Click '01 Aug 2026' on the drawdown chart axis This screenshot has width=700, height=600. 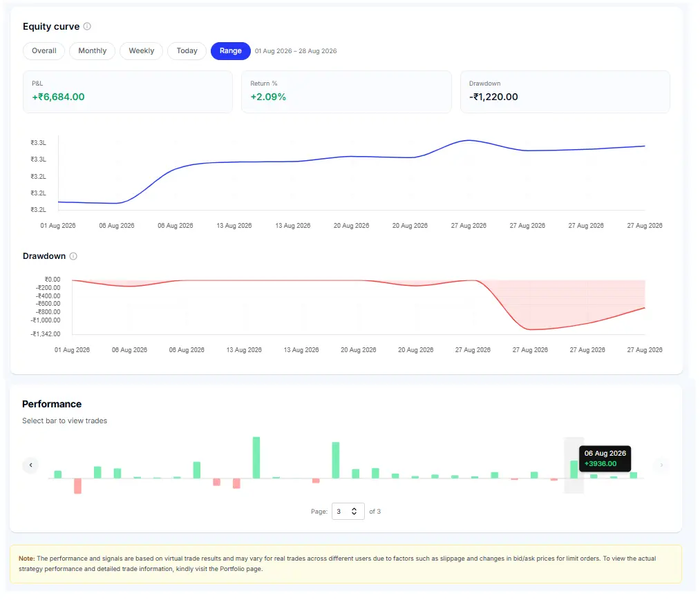(x=72, y=350)
